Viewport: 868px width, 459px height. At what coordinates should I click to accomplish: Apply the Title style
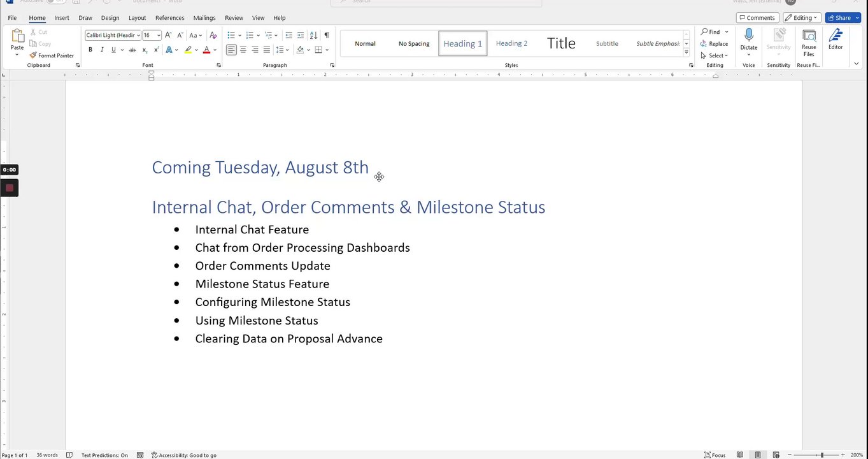[x=561, y=43]
